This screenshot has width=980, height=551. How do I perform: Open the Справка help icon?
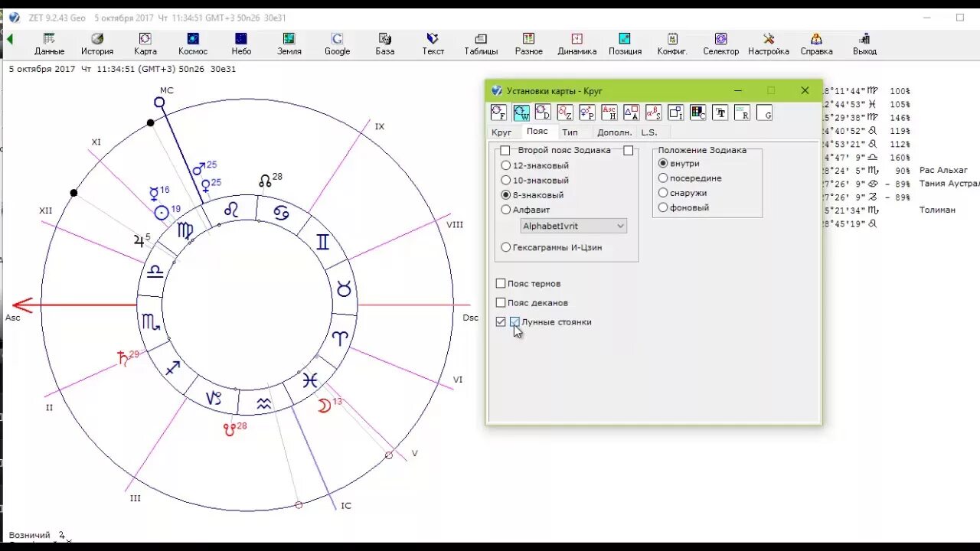click(x=816, y=44)
